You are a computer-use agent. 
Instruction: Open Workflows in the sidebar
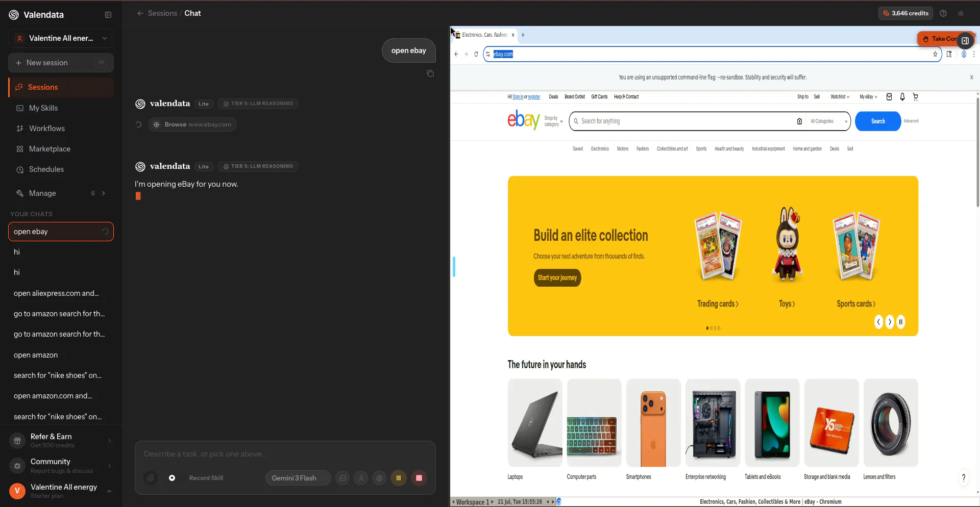point(61,129)
